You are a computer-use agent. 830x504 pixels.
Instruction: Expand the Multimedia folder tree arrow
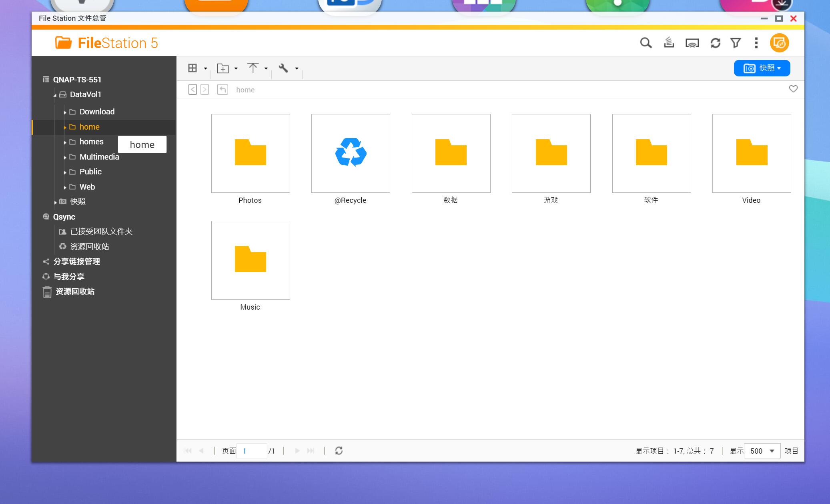coord(65,157)
